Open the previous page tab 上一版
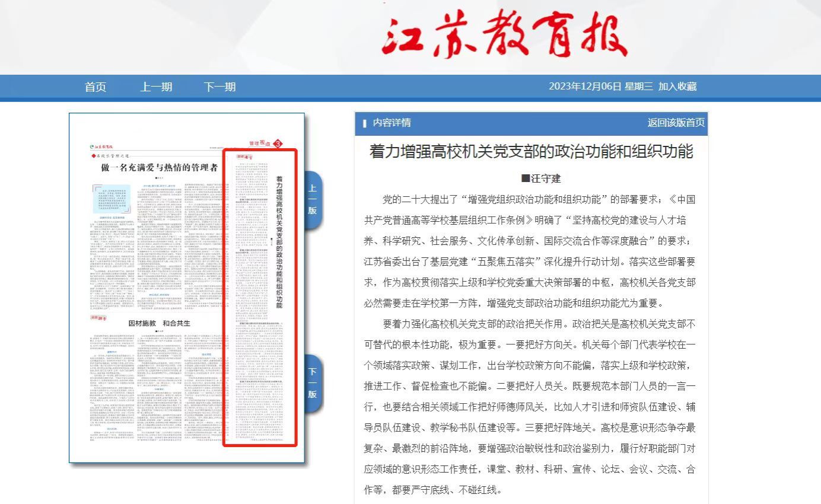This screenshot has width=821, height=504. point(313,200)
